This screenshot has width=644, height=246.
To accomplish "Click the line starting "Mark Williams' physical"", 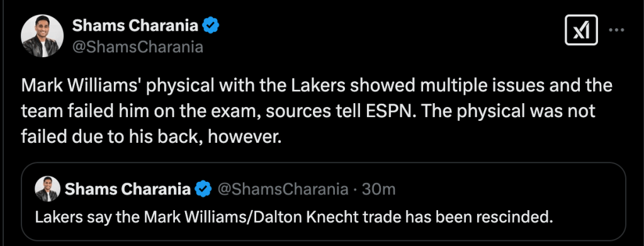I will click(x=317, y=86).
